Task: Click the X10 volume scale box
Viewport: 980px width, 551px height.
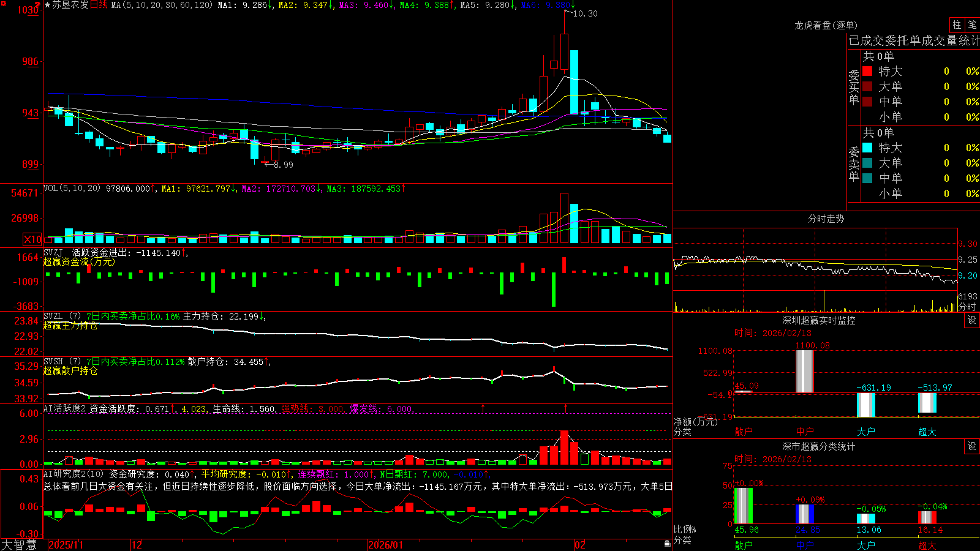Action: coord(32,239)
